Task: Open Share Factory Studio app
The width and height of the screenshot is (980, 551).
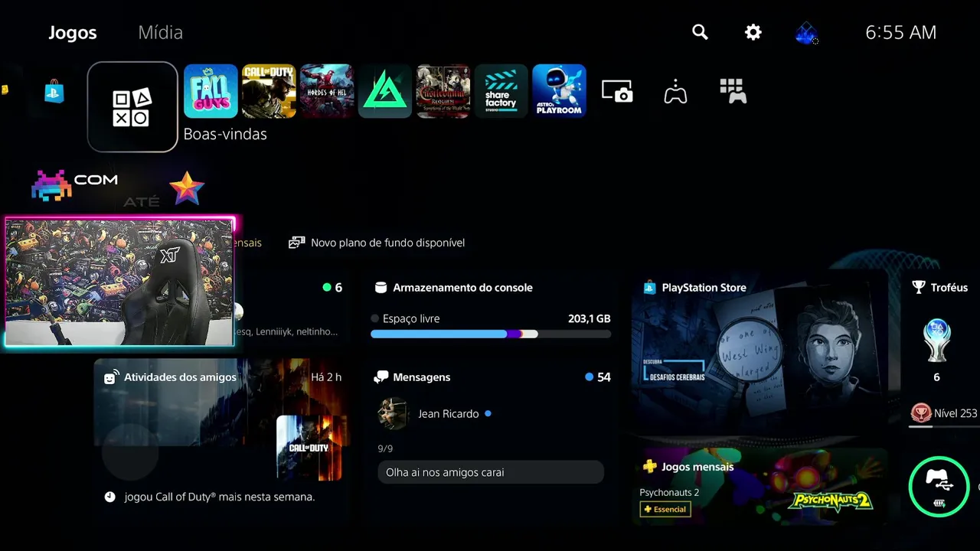Action: pyautogui.click(x=501, y=91)
